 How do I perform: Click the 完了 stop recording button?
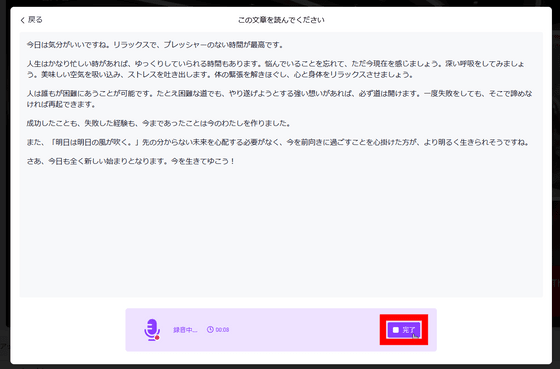click(404, 330)
